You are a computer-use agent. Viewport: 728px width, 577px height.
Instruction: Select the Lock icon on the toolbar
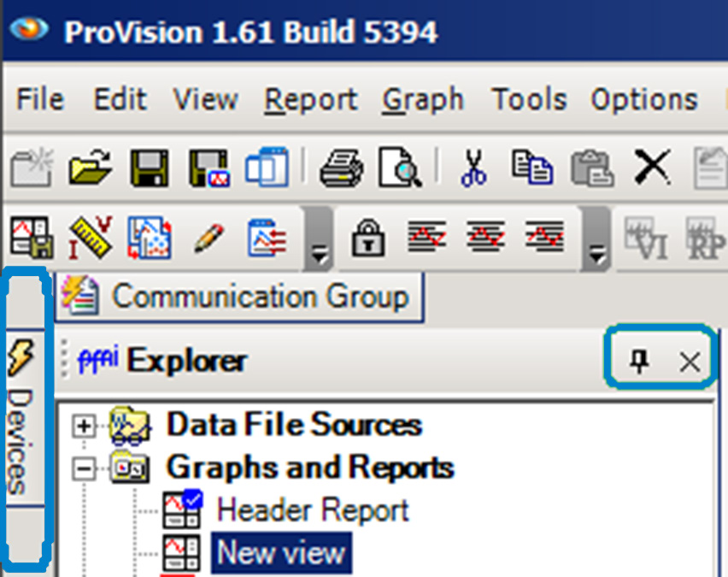[367, 239]
